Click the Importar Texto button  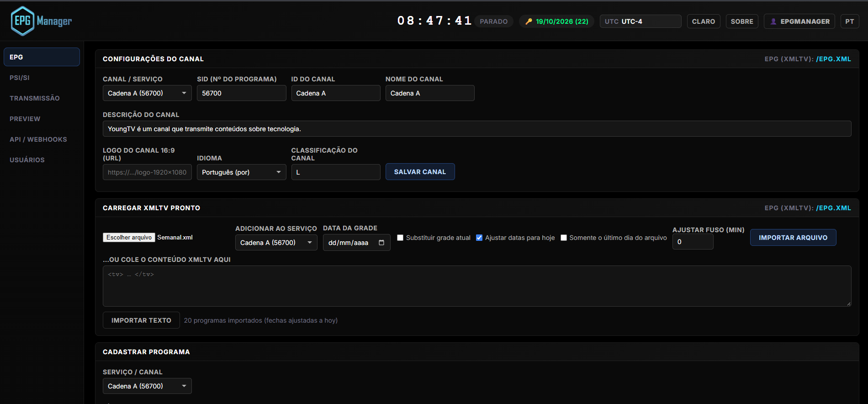(x=141, y=320)
